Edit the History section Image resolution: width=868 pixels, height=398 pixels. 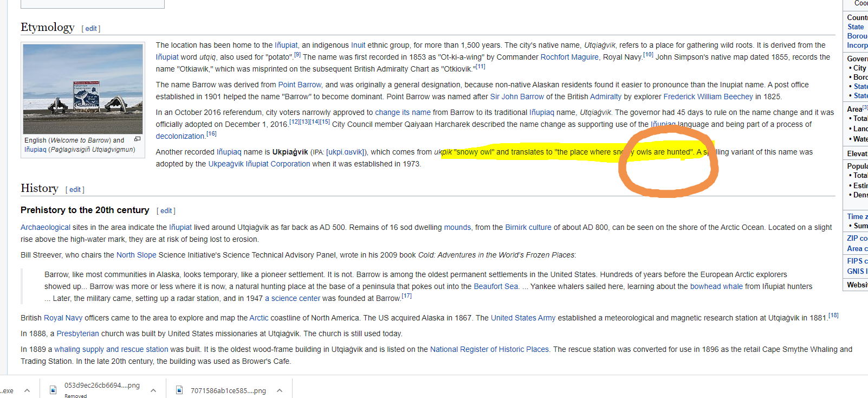[x=75, y=190]
